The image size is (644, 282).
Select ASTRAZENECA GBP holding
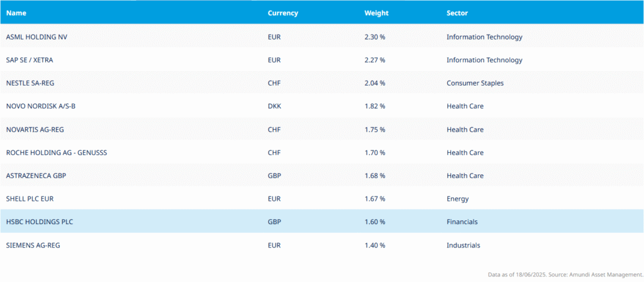(36, 176)
